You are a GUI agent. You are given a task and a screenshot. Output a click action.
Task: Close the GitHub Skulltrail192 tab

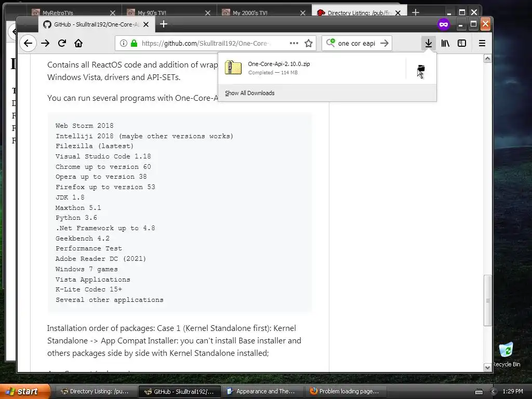(x=146, y=24)
